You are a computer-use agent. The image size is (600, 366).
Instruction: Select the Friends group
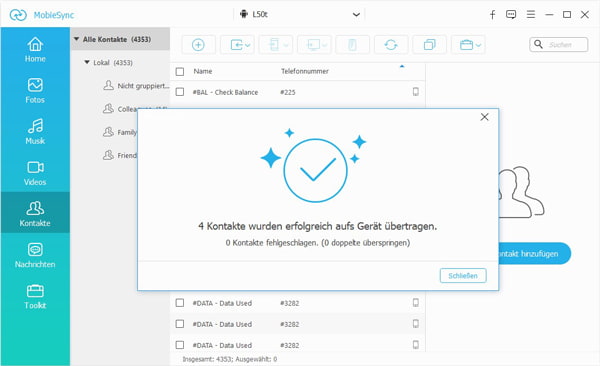point(120,155)
